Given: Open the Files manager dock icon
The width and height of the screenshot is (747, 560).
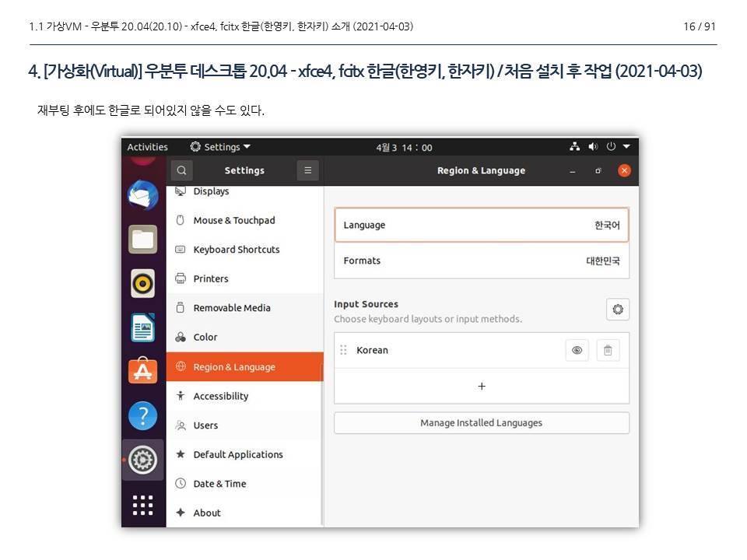Looking at the screenshot, I should [143, 239].
